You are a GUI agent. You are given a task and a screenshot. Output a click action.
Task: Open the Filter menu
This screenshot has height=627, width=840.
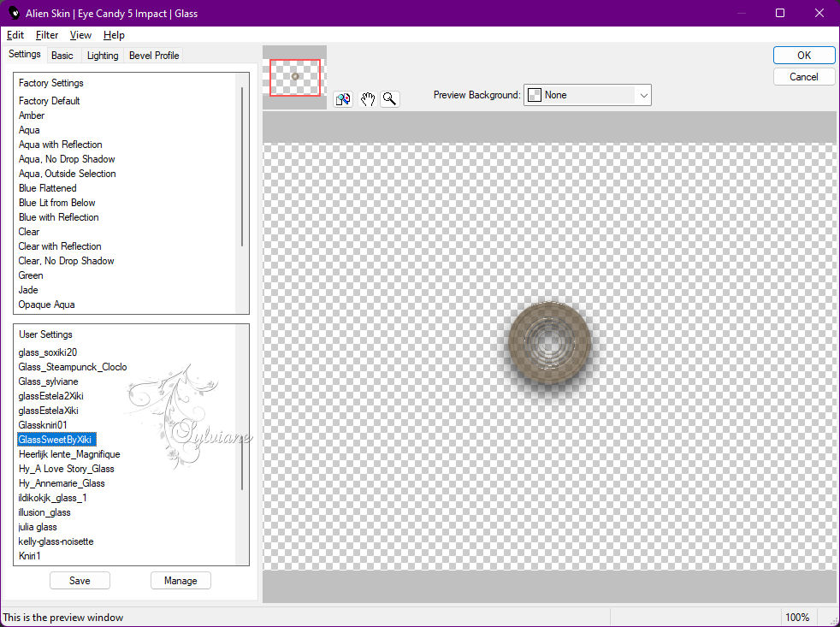click(46, 35)
